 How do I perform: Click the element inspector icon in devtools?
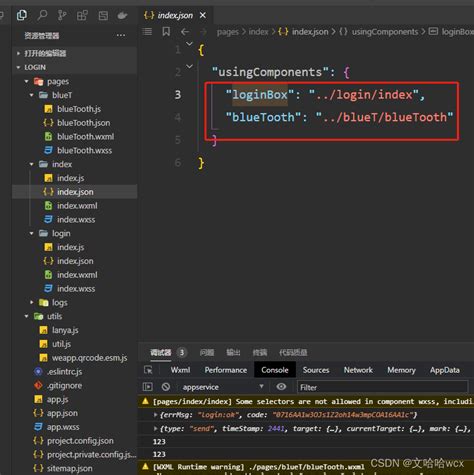[148, 370]
